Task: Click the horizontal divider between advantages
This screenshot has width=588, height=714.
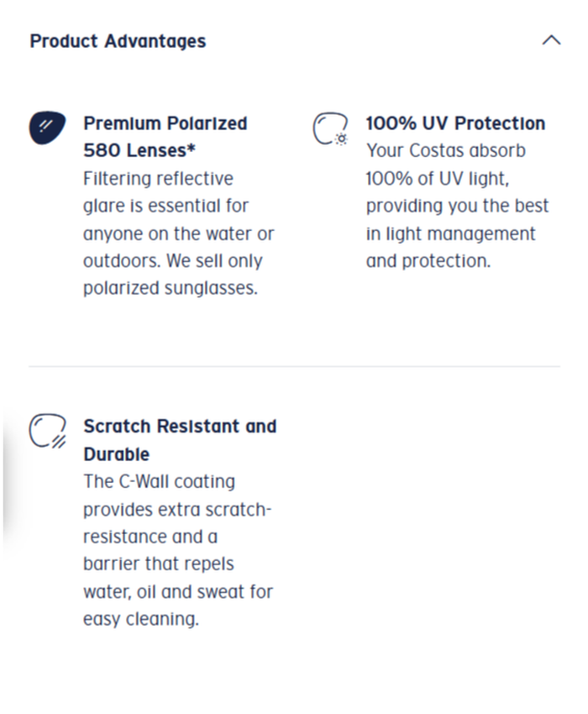Action: pyautogui.click(x=294, y=366)
